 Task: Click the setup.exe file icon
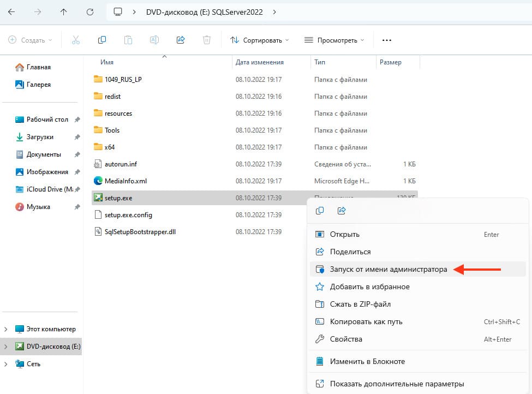click(98, 198)
